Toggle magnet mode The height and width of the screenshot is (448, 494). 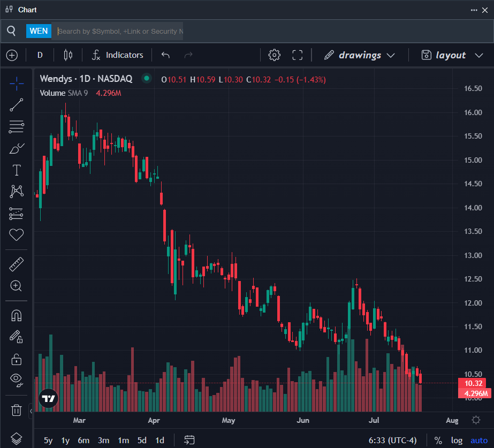[x=17, y=315]
